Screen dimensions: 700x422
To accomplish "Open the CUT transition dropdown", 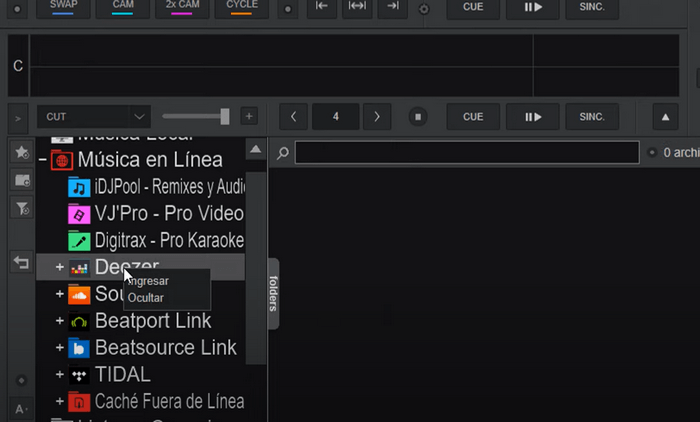I will coord(94,117).
